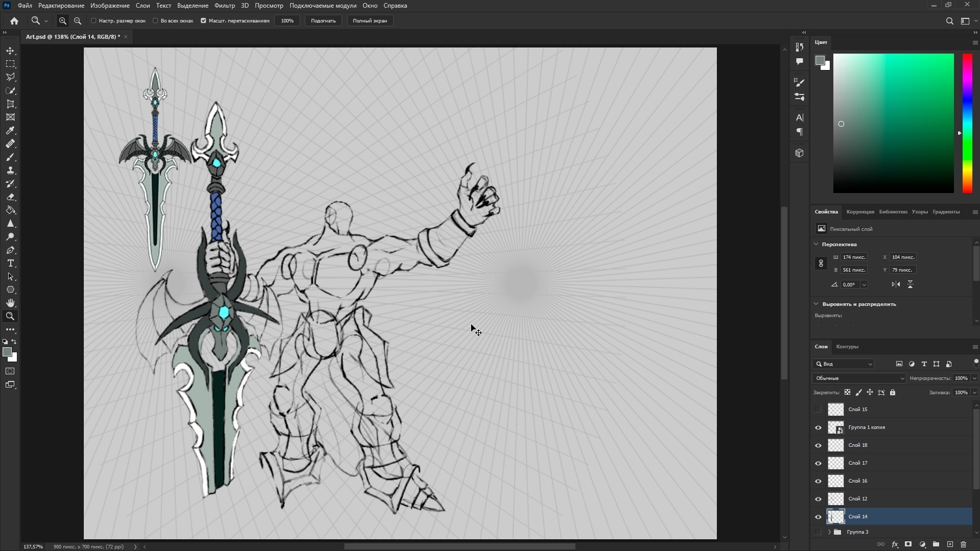
Task: Select the Sharpen tool
Action: tap(10, 224)
